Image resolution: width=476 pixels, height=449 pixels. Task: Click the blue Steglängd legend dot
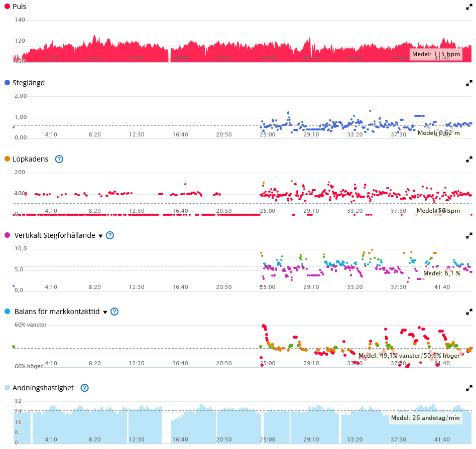[8, 82]
